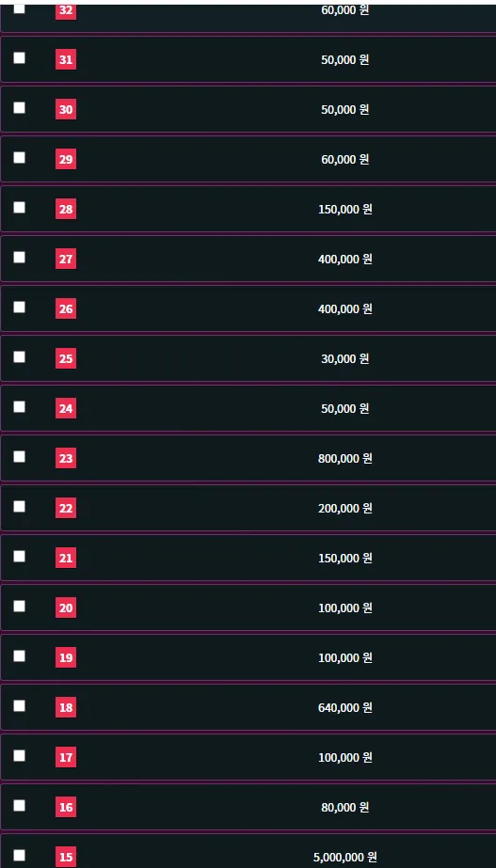The height and width of the screenshot is (868, 496).
Task: Enable the checkbox in row 18
Action: click(x=20, y=705)
